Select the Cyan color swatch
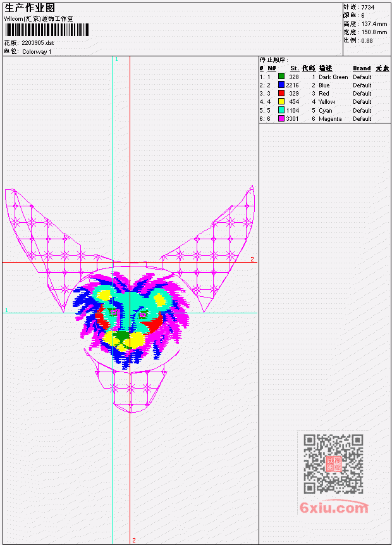 point(281,110)
